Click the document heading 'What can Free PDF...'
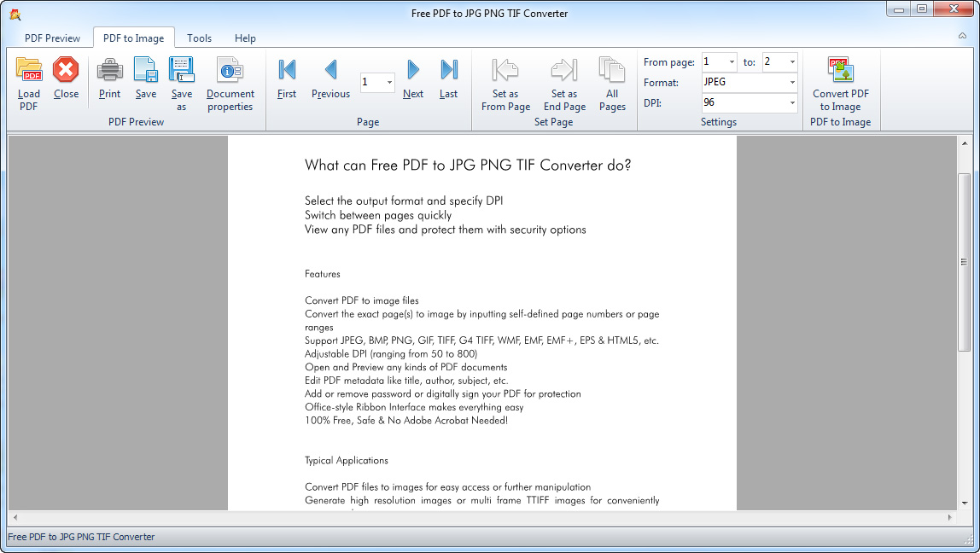980x553 pixels. [x=468, y=166]
